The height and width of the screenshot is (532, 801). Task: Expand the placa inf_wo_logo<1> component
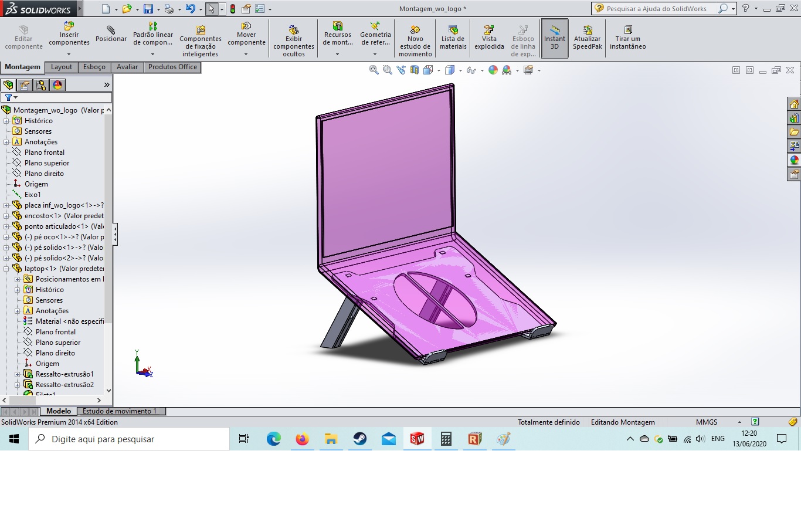pos(6,205)
